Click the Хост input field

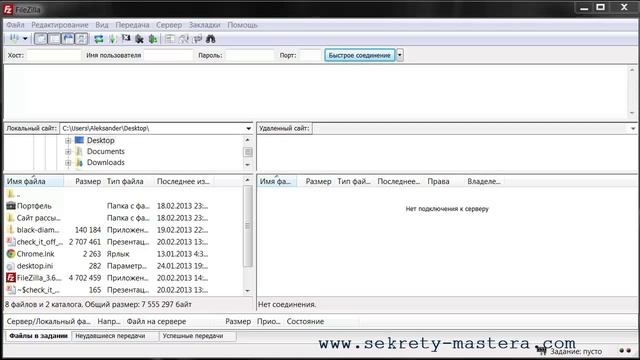[x=54, y=55]
